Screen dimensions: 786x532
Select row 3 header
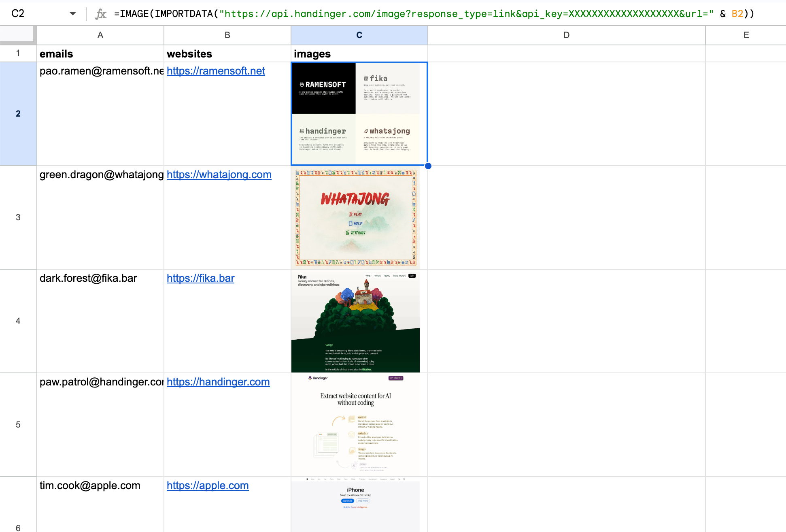18,217
